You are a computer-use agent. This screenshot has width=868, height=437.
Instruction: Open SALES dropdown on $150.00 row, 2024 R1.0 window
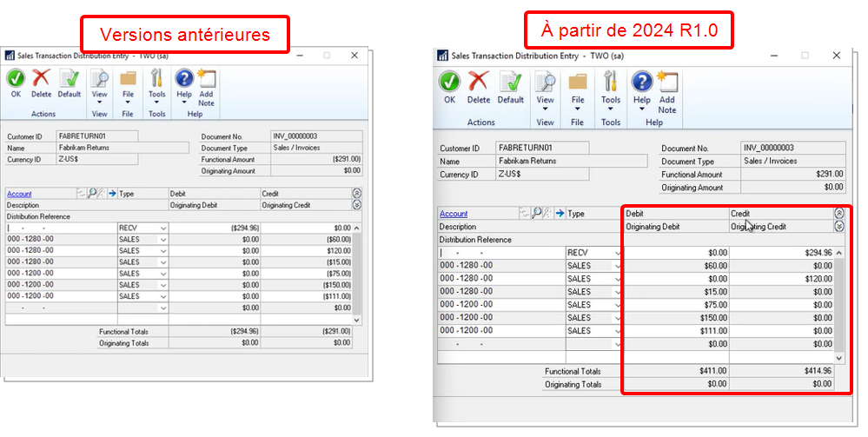coord(617,318)
